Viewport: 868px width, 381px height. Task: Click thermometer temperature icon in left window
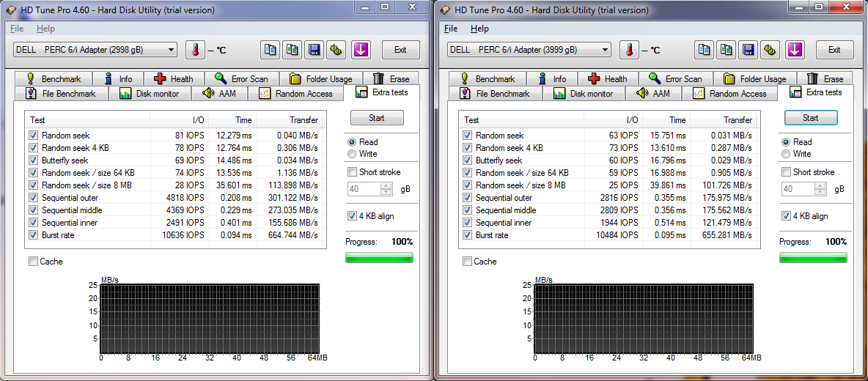click(195, 50)
